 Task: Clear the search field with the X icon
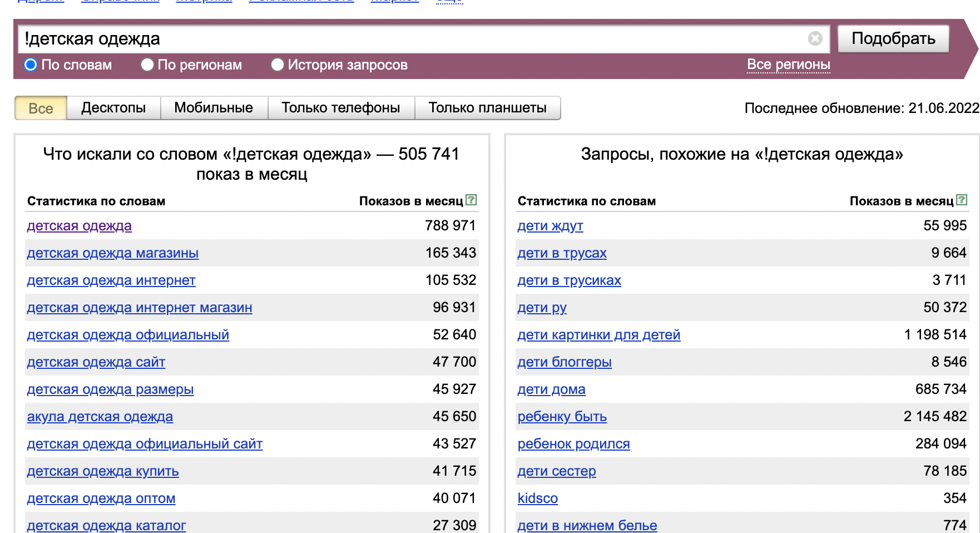tap(815, 38)
